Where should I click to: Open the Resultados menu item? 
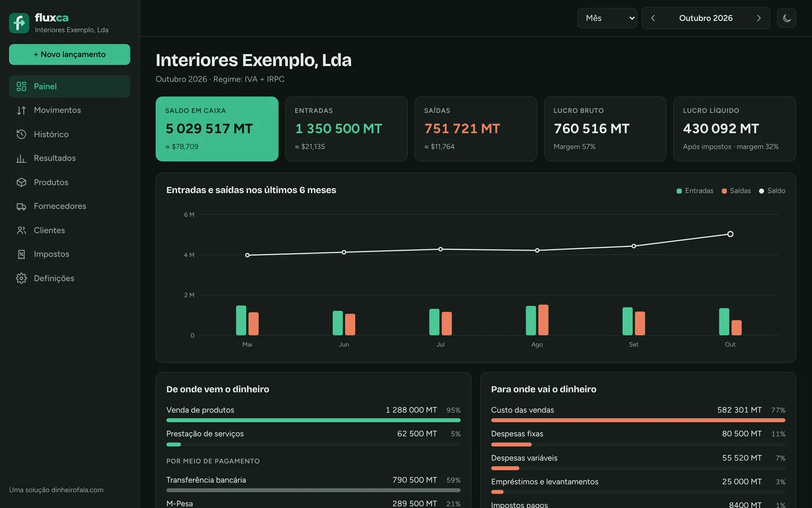70,158
